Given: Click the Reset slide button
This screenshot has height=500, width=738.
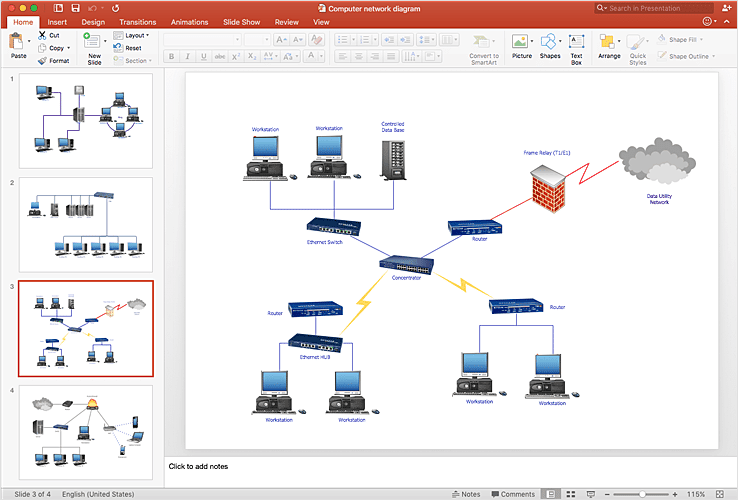Looking at the screenshot, I should (x=128, y=48).
